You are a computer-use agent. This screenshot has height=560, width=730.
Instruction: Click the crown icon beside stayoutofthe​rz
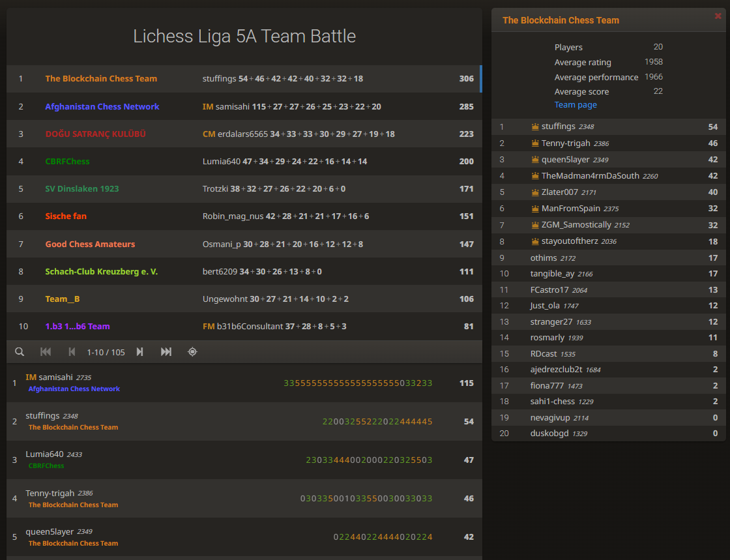[535, 242]
